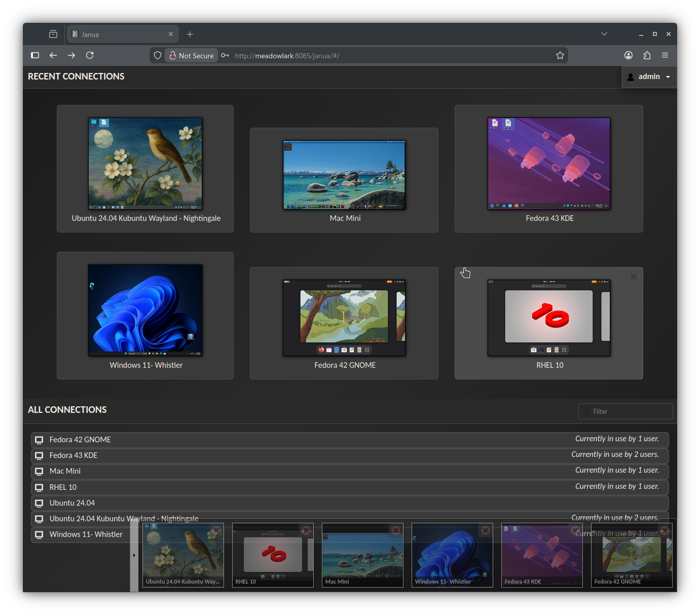
Task: Open Mac Mini in the All Connections list
Action: [65, 471]
